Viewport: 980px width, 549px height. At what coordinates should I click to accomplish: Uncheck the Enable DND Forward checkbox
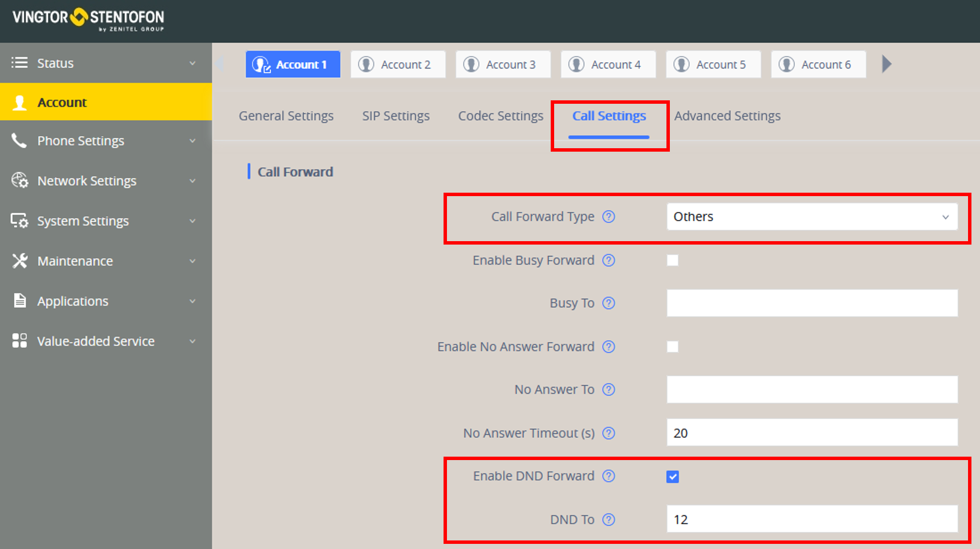[x=673, y=477]
